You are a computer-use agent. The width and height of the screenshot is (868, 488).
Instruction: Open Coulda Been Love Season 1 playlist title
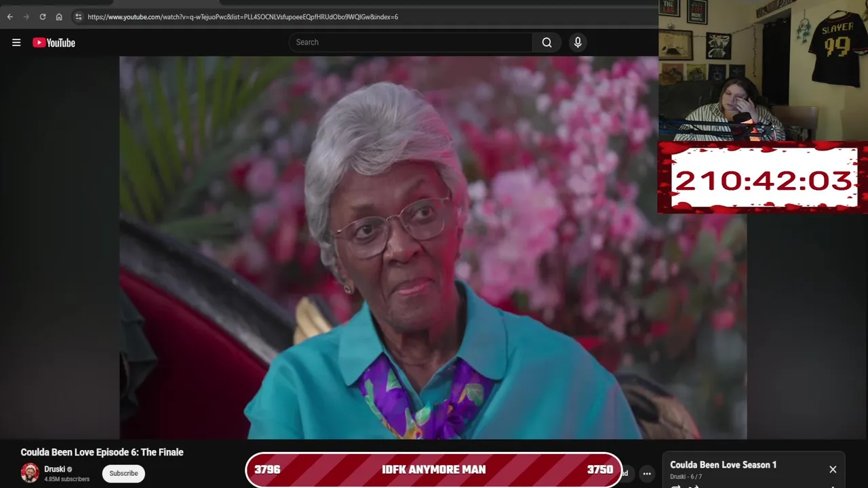coord(723,465)
